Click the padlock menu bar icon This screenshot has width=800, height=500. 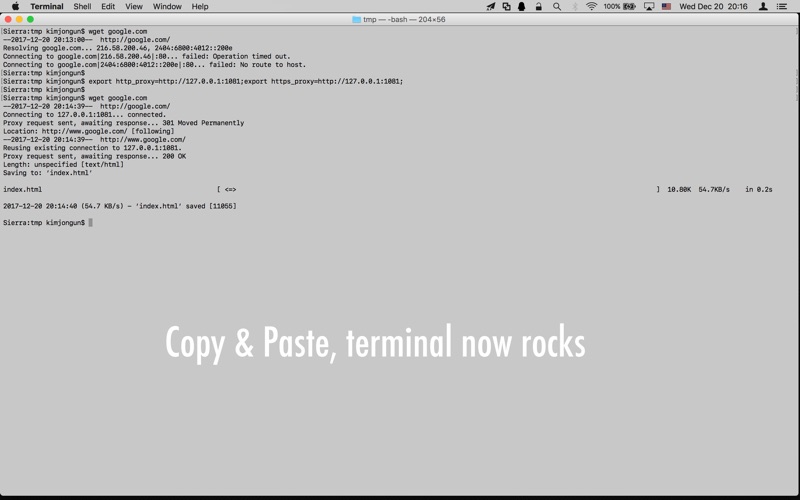[538, 7]
